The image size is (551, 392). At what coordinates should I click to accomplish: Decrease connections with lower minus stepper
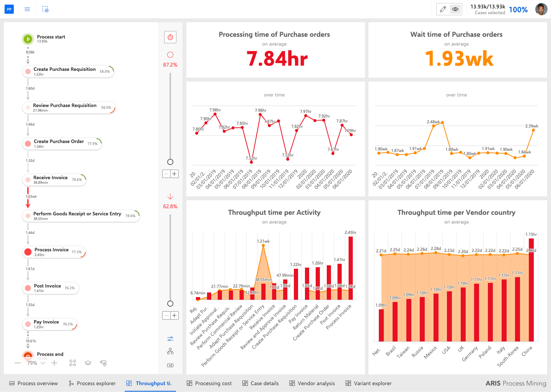[x=166, y=315]
